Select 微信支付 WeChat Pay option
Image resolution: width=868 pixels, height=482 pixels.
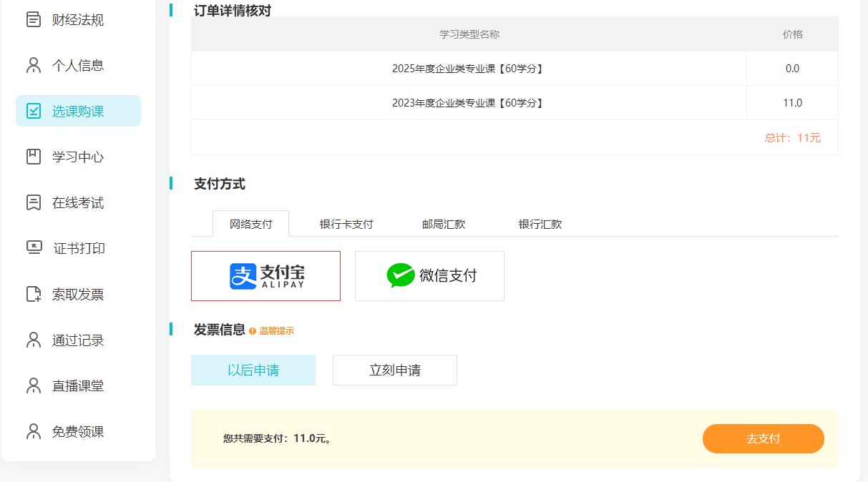point(429,276)
